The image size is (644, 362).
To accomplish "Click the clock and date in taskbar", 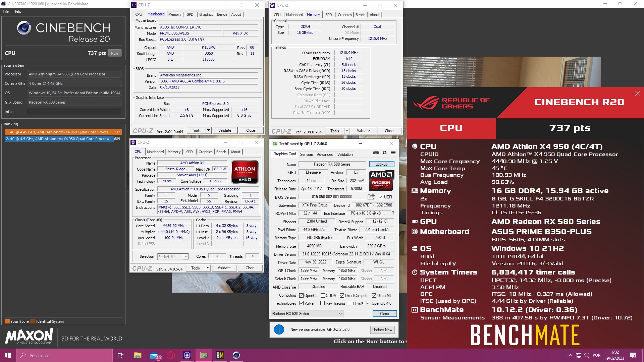I will [614, 355].
